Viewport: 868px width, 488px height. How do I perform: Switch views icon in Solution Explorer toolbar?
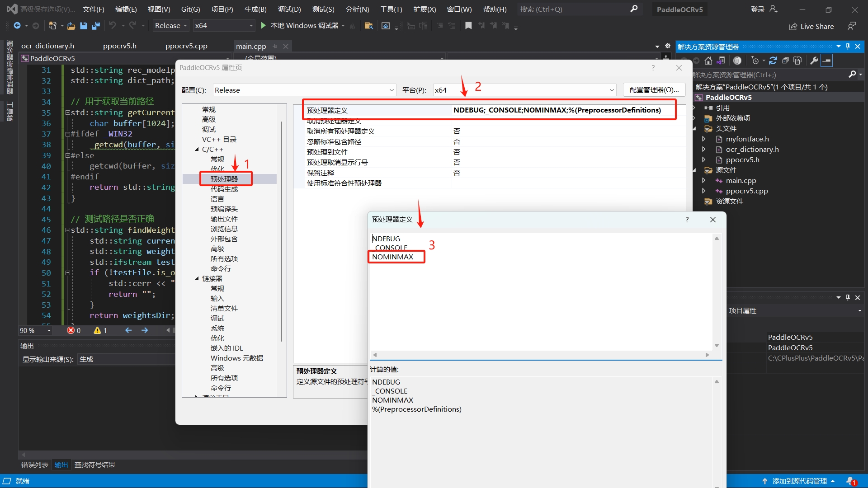721,61
